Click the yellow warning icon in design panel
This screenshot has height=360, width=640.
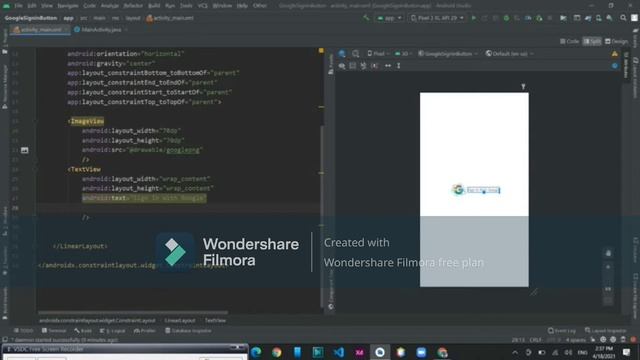(x=615, y=53)
